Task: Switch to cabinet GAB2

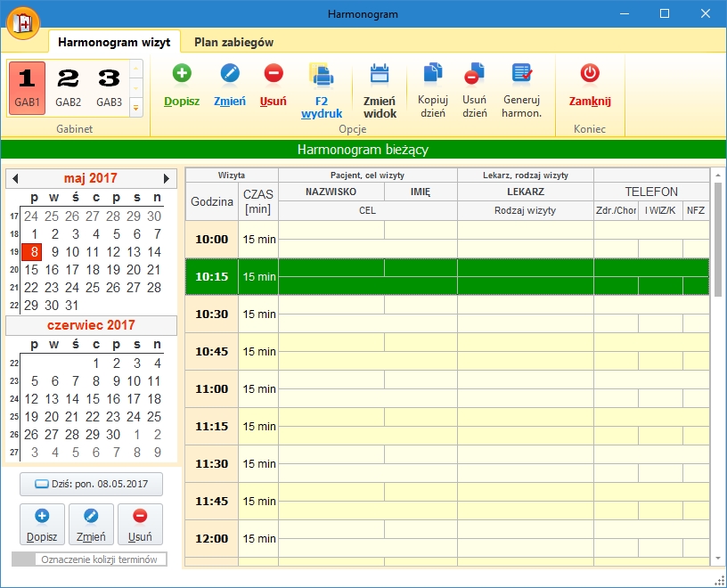Action: pos(69,87)
